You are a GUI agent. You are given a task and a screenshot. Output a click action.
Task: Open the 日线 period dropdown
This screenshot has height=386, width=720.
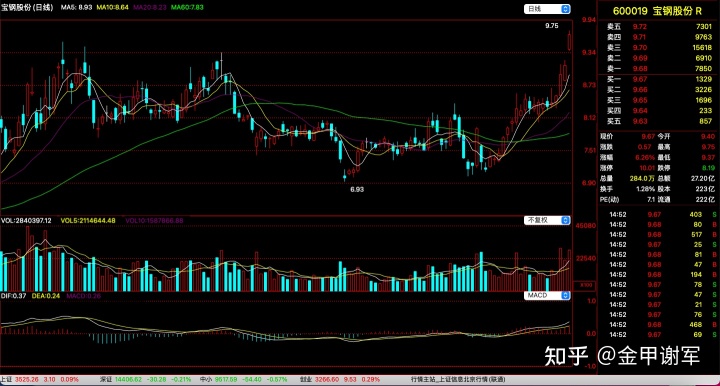[547, 9]
